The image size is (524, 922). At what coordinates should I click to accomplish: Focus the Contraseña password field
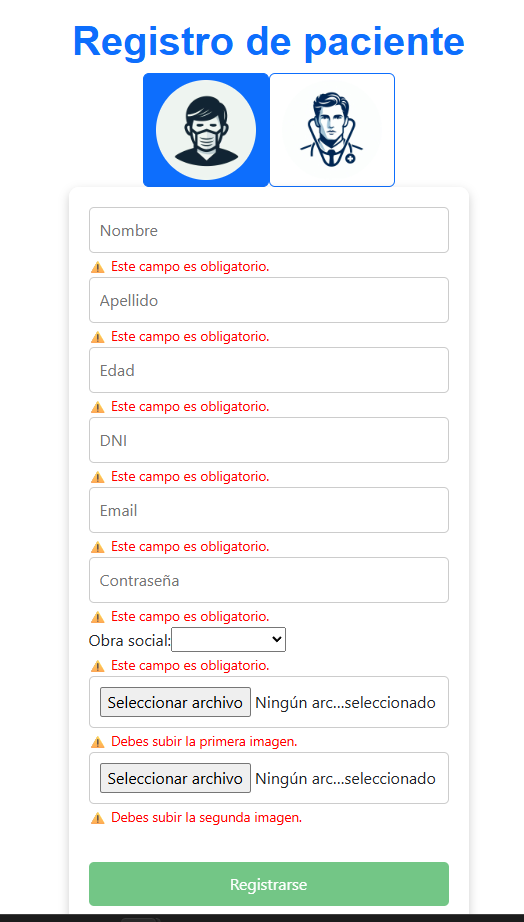point(269,580)
